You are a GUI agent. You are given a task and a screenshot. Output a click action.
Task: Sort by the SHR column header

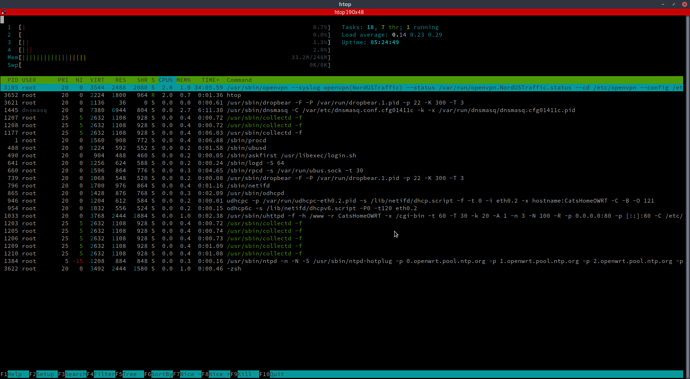[x=142, y=80]
